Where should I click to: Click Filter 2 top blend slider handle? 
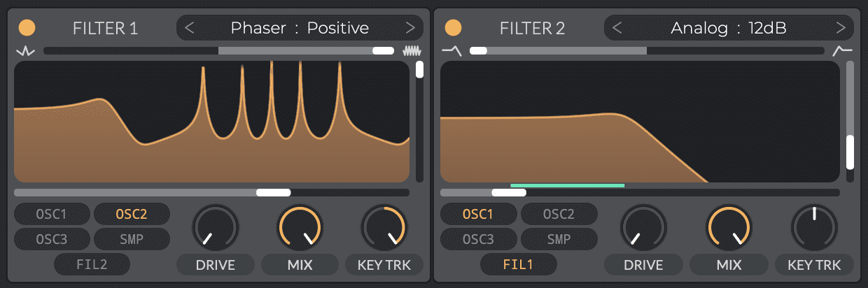pos(478,51)
